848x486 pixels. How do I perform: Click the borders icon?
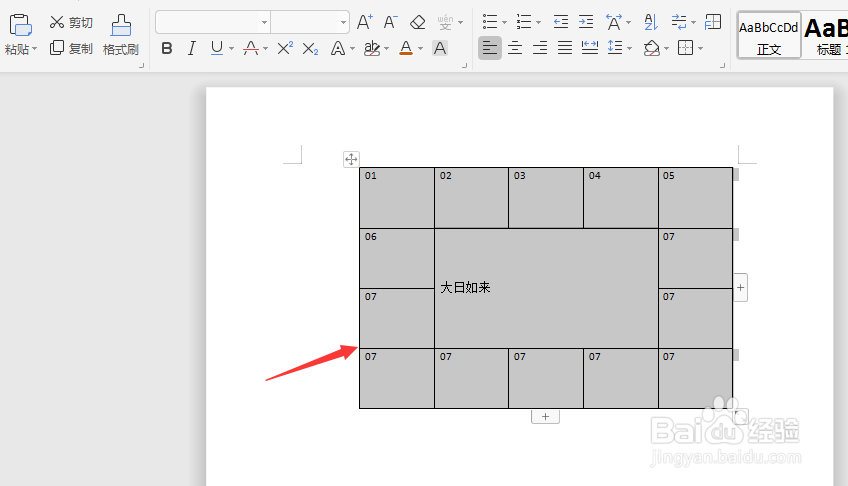(685, 48)
